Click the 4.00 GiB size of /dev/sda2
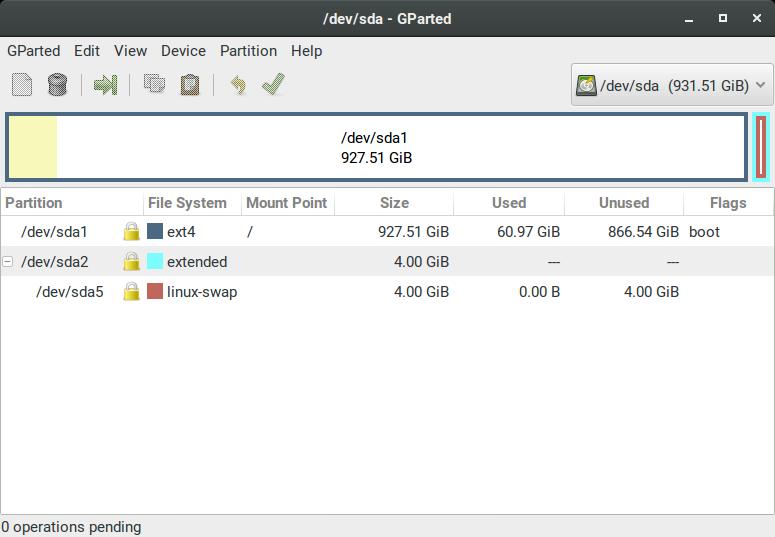The image size is (775, 537). (x=422, y=262)
